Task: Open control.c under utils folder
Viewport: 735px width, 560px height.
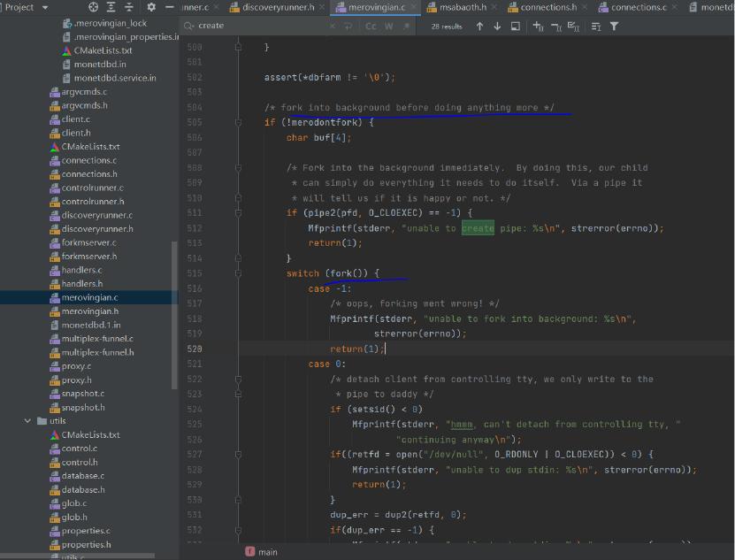Action: tap(80, 448)
